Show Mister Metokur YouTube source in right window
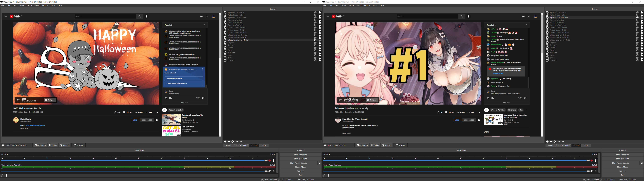Screen dimensions: 644x181 (637, 40)
